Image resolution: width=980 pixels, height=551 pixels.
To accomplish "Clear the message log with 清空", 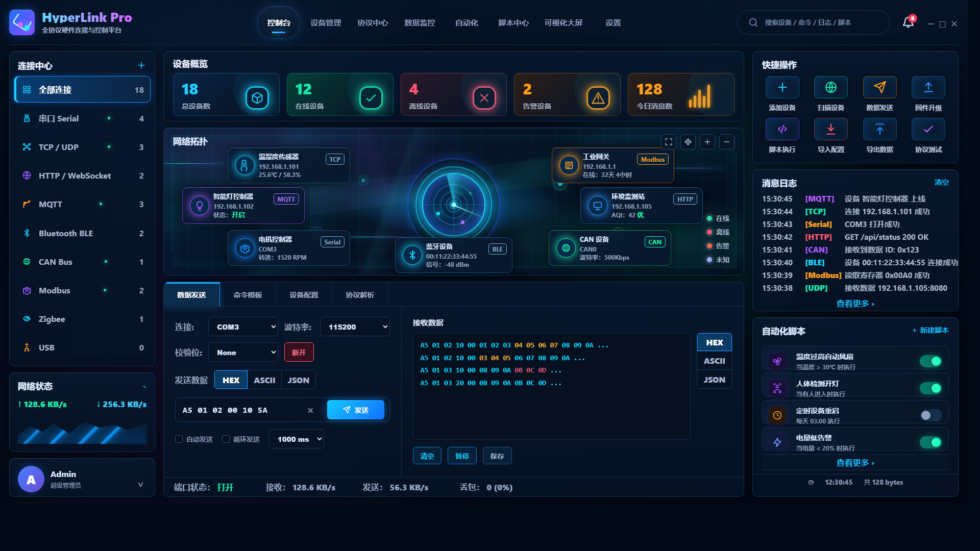I will 941,183.
